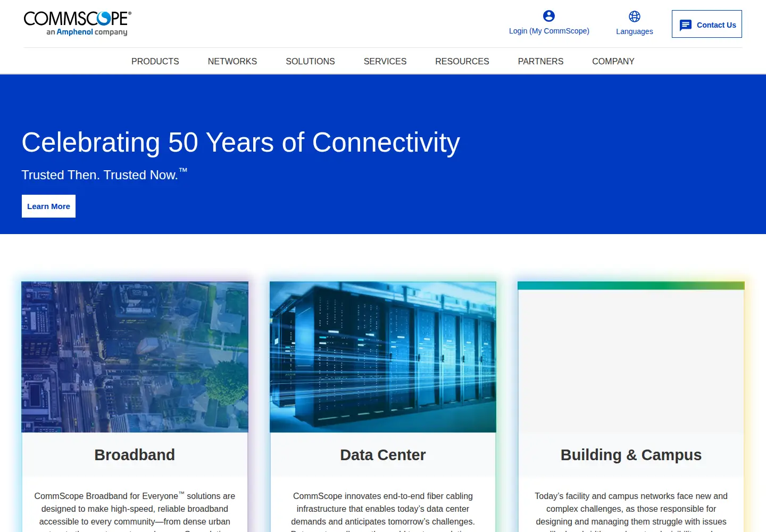Click Celebrating 50 Years of Connectivity heading
The image size is (766, 532).
click(x=240, y=143)
